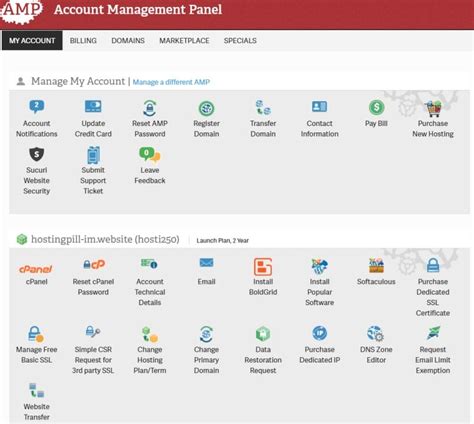Image resolution: width=474 pixels, height=424 pixels.
Task: Open Simple CSR Request icon
Action: point(93,331)
